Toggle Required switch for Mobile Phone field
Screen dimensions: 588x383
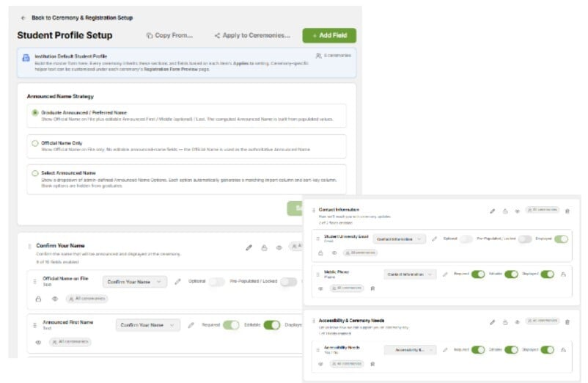point(478,274)
